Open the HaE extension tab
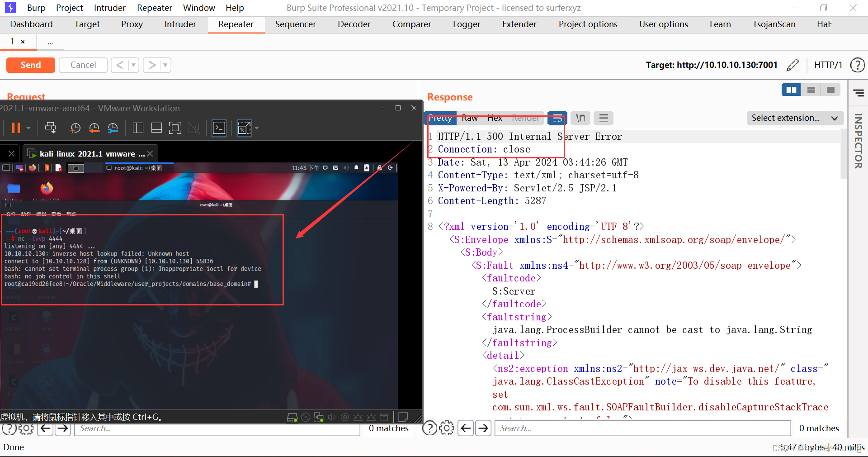 pos(824,24)
